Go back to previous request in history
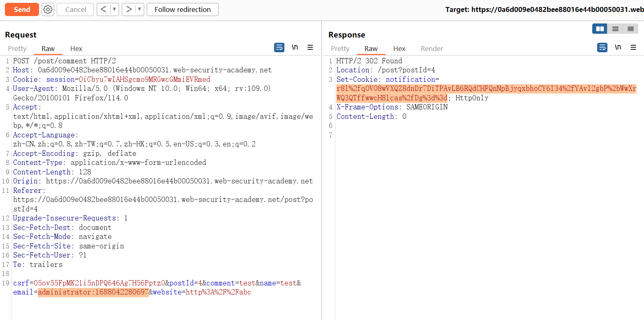 (x=104, y=9)
